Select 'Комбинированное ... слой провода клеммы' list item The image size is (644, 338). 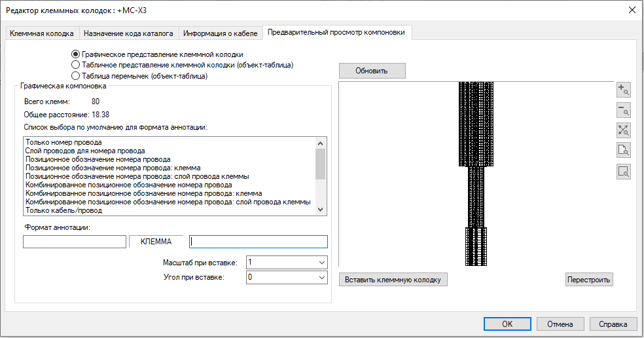click(168, 202)
